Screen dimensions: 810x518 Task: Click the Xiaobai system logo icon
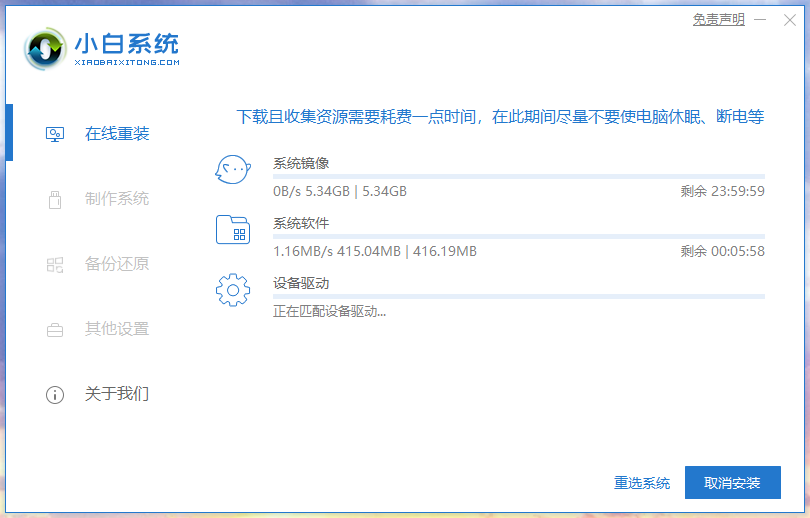coord(45,48)
